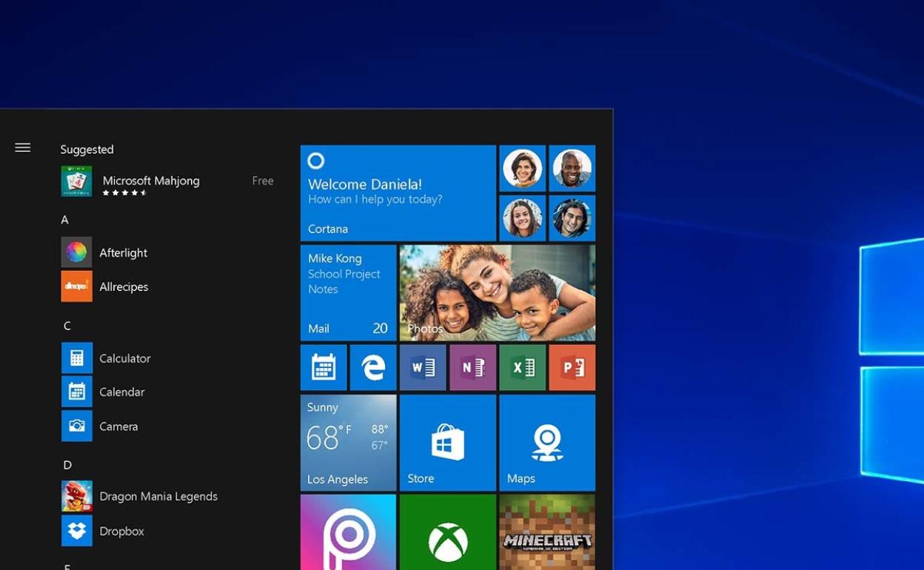Jump to apps by letter A header
This screenshot has width=924, height=570.
pos(65,220)
